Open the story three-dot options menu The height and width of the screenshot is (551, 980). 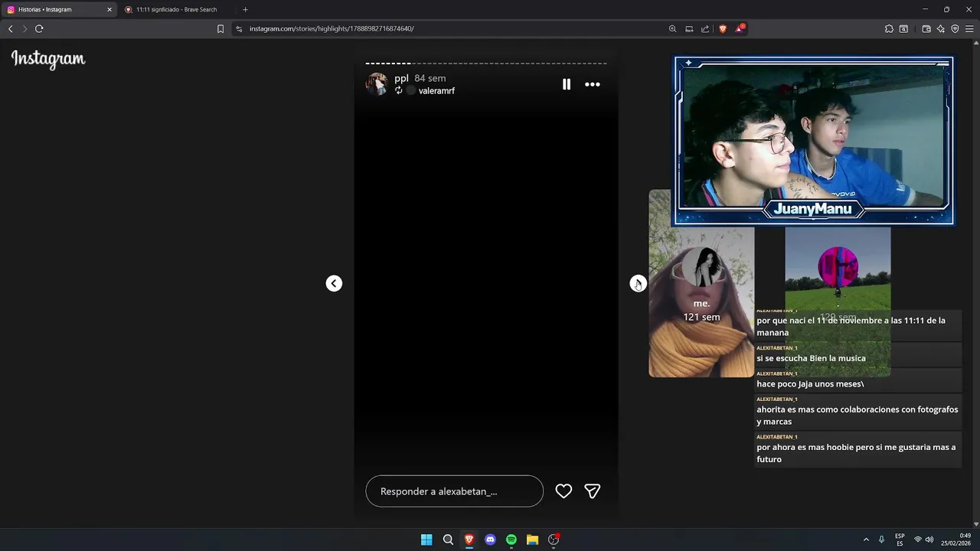(593, 84)
